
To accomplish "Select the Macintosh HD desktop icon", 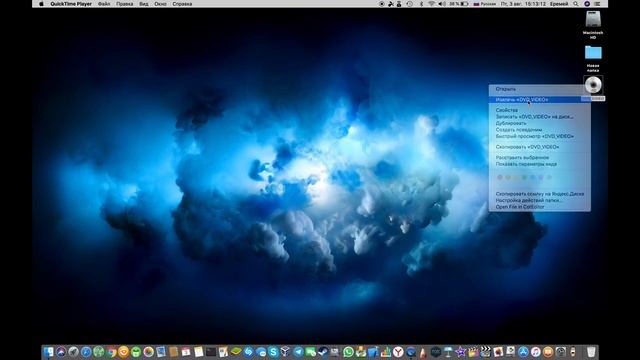I will point(593,20).
